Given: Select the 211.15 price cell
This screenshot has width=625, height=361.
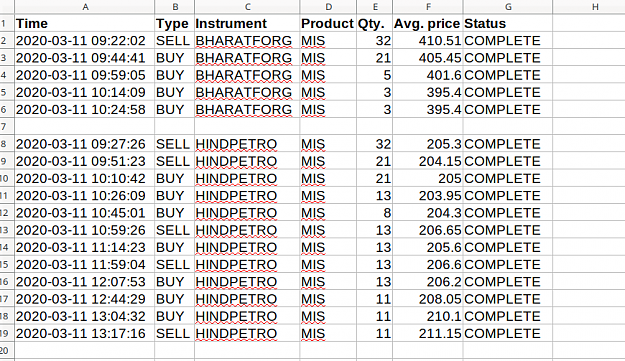Looking at the screenshot, I should point(428,333).
